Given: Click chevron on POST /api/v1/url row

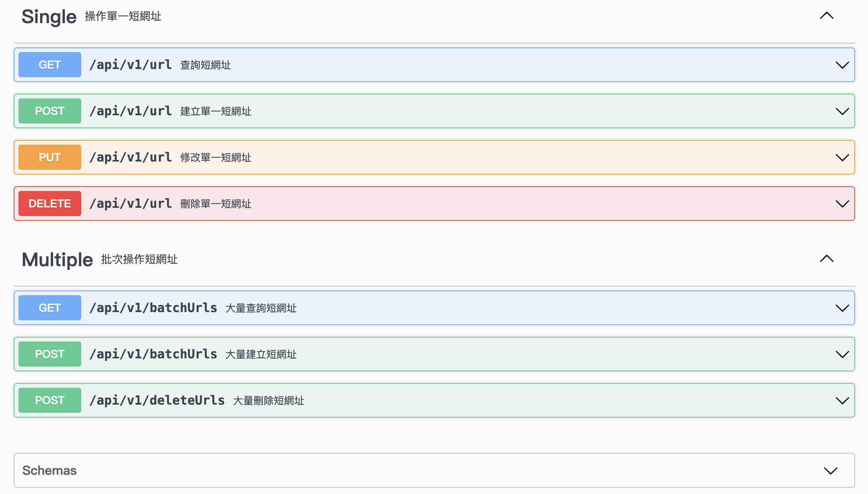Looking at the screenshot, I should (x=842, y=111).
